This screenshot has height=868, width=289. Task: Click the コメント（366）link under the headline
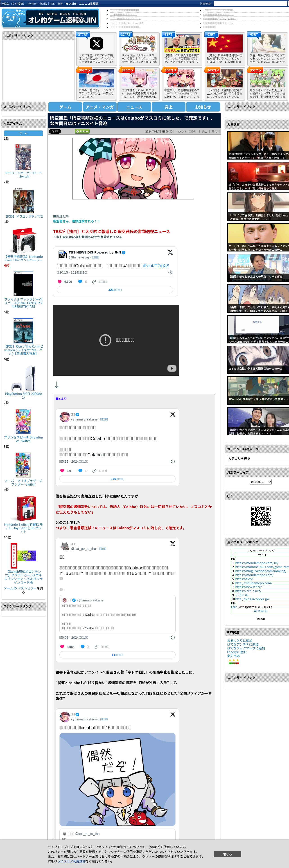point(186,131)
